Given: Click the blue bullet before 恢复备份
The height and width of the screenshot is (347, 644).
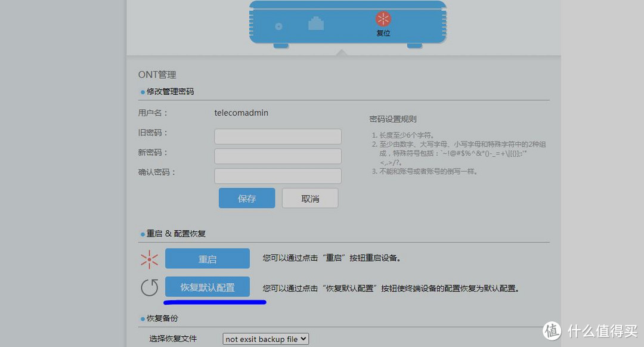Looking at the screenshot, I should pyautogui.click(x=143, y=319).
